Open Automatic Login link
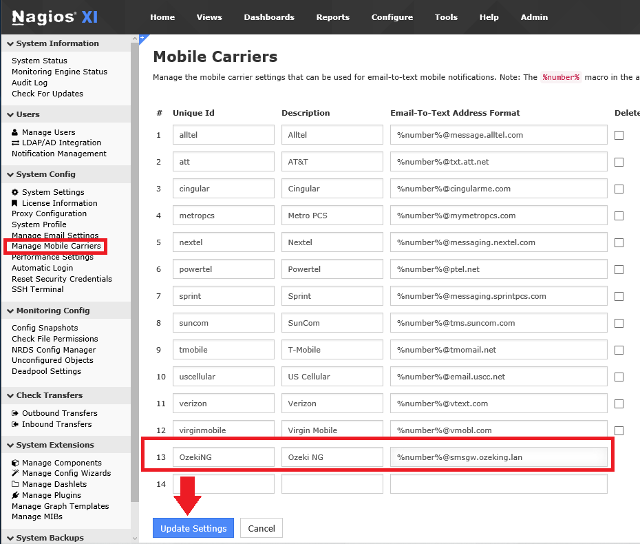 [42, 268]
